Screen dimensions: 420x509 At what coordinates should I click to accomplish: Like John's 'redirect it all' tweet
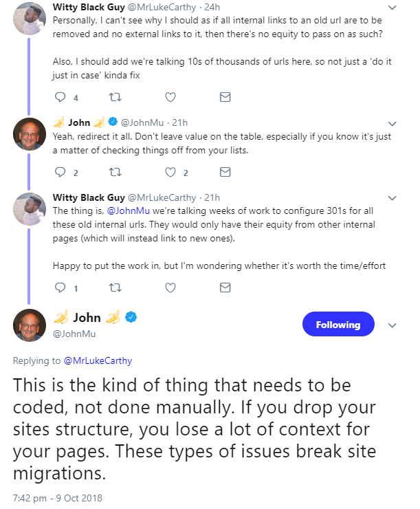pyautogui.click(x=170, y=172)
